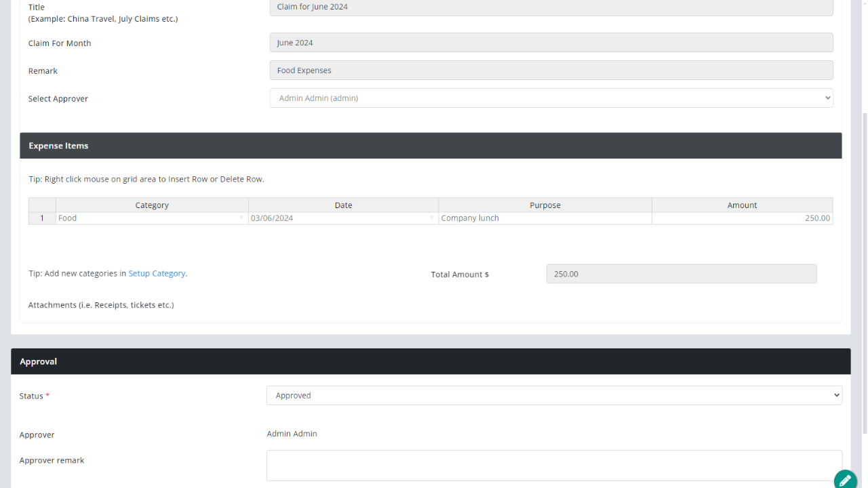Open the date picker arrow for 03/06/2024
Image resolution: width=868 pixels, height=488 pixels.
[432, 218]
